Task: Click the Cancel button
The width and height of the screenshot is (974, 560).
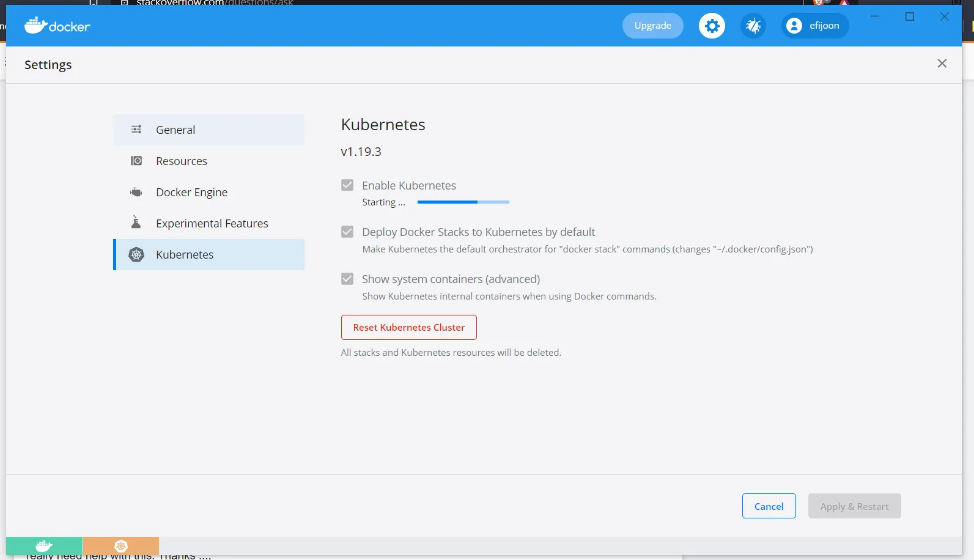Action: pos(769,506)
